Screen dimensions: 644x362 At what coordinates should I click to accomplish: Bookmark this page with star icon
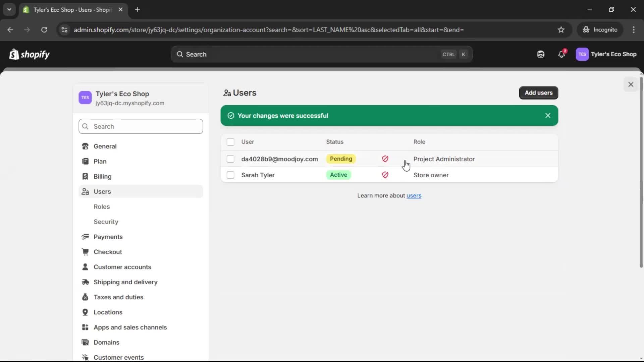561,30
